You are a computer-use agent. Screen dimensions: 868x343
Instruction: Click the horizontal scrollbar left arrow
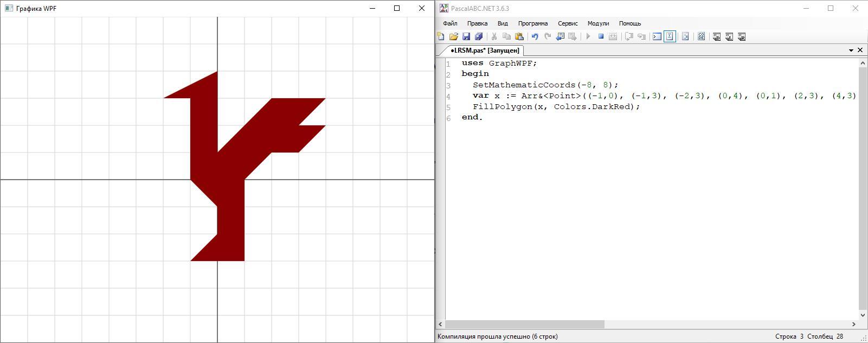[x=440, y=324]
